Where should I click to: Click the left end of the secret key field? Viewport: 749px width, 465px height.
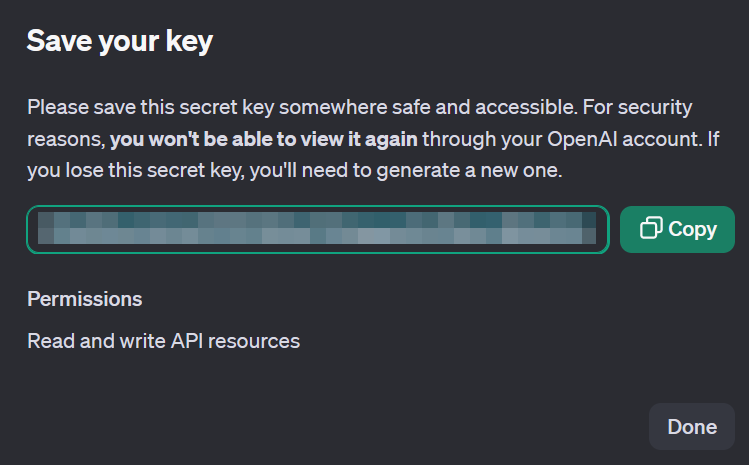coord(45,229)
